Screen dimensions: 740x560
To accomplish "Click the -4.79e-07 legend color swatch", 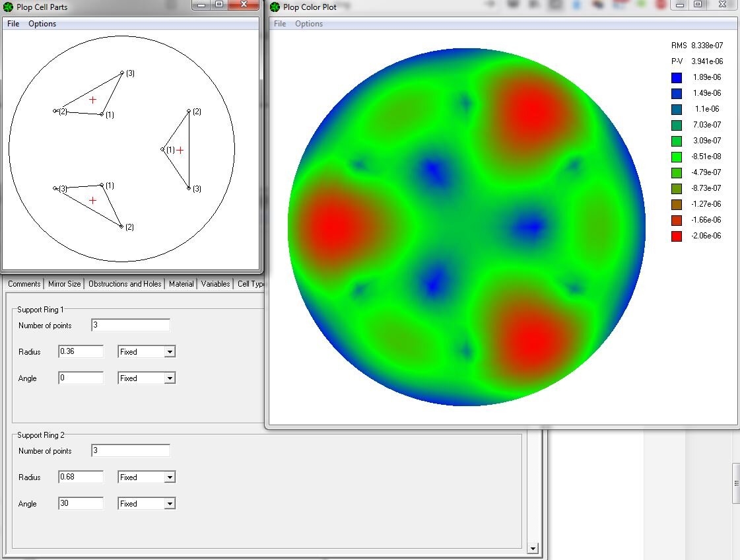I will (676, 173).
